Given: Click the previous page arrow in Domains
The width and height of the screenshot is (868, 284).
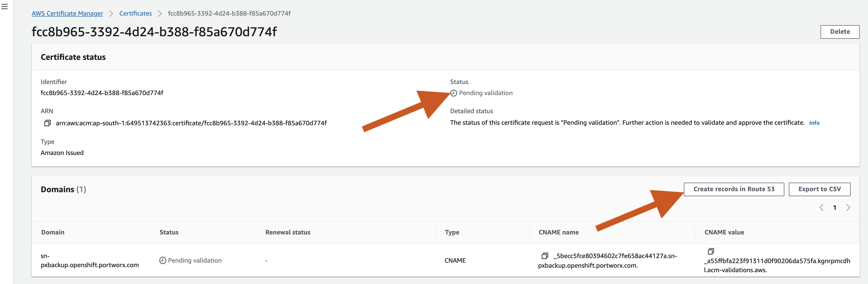Looking at the screenshot, I should [x=821, y=208].
